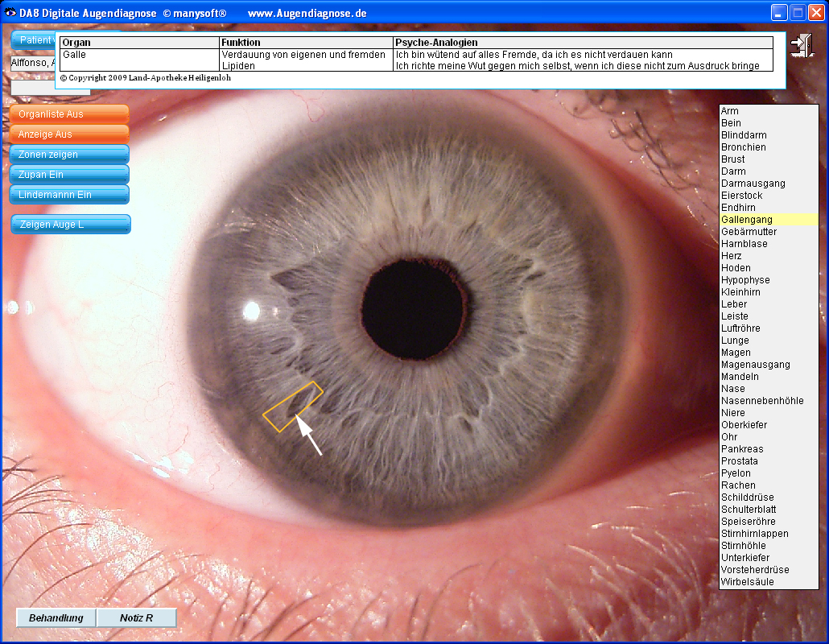Select Arm at the top of list
829x644 pixels.
[x=730, y=111]
